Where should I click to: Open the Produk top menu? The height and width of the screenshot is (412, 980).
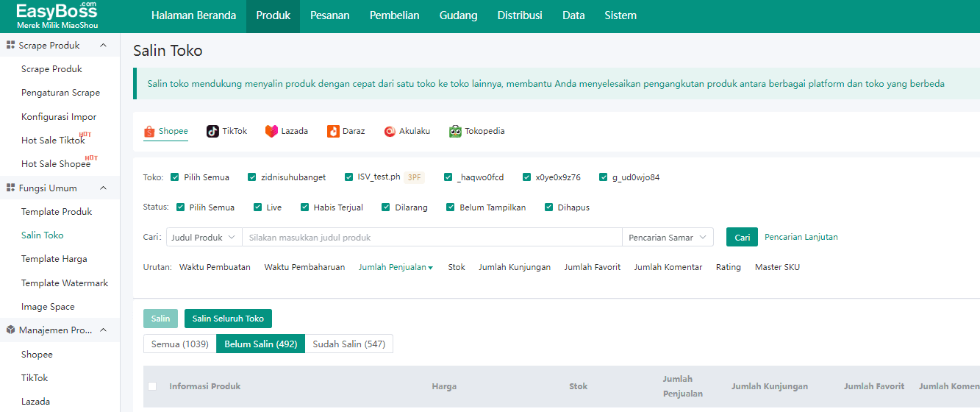point(273,15)
